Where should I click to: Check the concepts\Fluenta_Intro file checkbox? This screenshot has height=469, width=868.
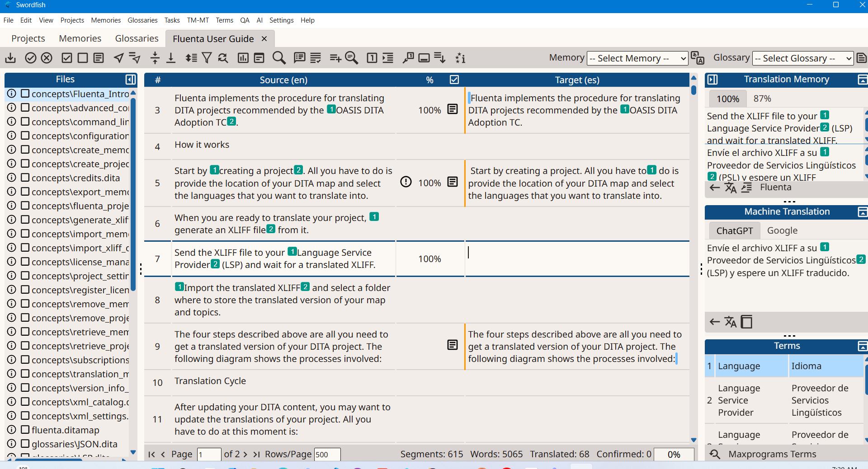coord(25,94)
